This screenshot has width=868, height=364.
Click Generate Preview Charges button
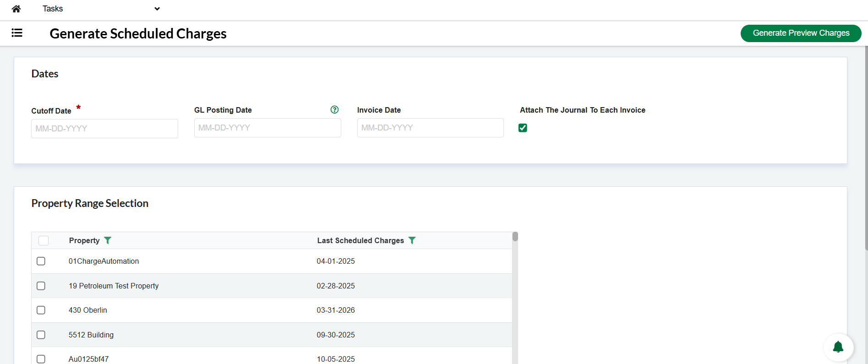[801, 33]
